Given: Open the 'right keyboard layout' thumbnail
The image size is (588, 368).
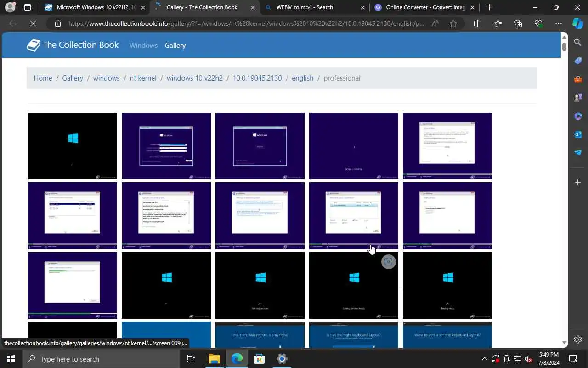Looking at the screenshot, I should tap(354, 335).
